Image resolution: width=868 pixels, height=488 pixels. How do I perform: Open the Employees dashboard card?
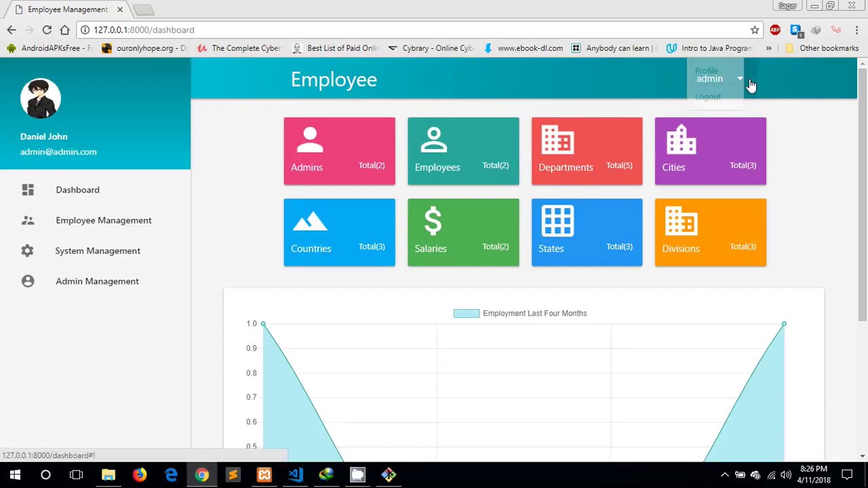tap(463, 151)
